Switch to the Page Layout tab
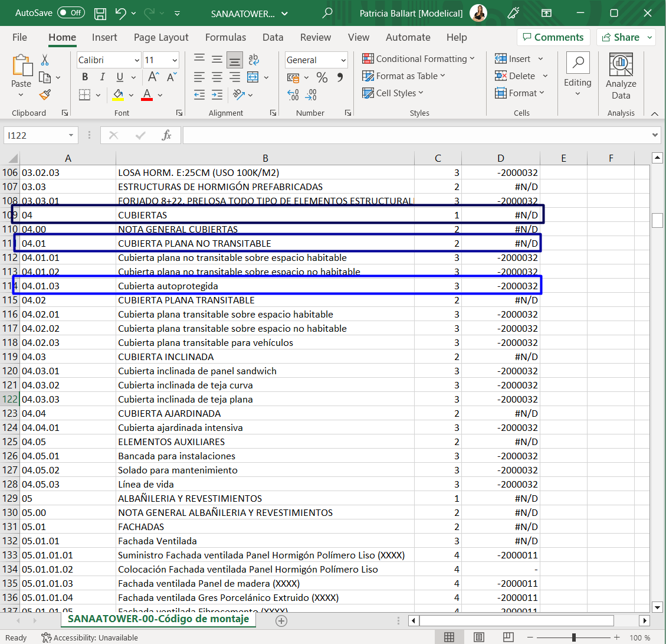 click(x=161, y=37)
